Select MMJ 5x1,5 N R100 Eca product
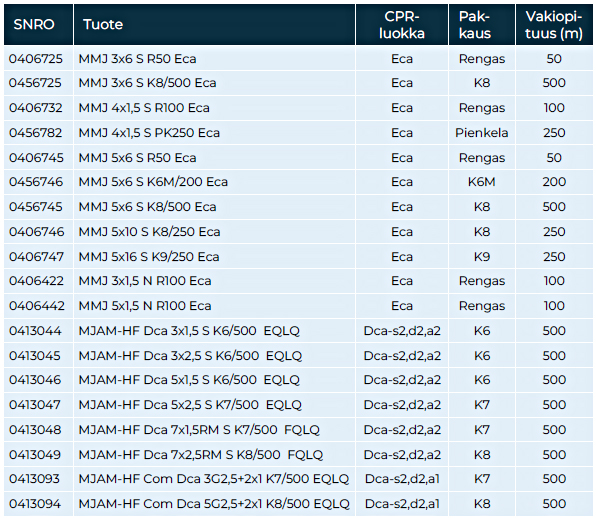 pos(144,306)
